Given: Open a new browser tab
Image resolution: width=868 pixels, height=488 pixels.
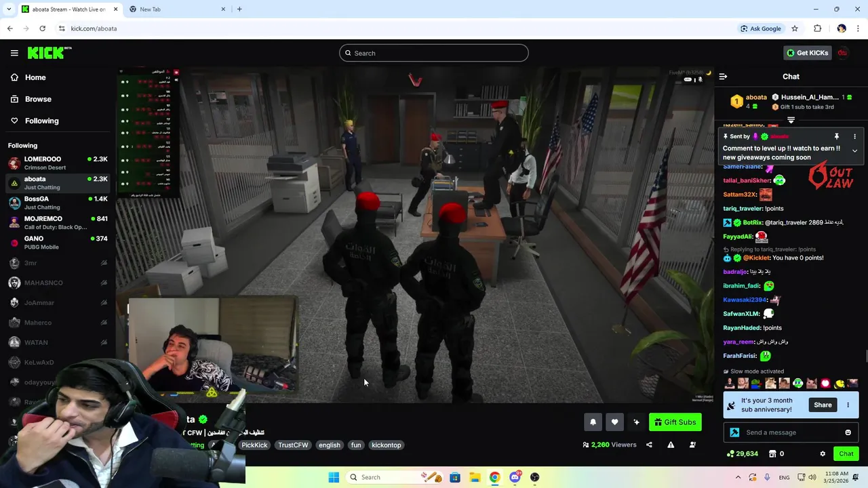Looking at the screenshot, I should (239, 9).
